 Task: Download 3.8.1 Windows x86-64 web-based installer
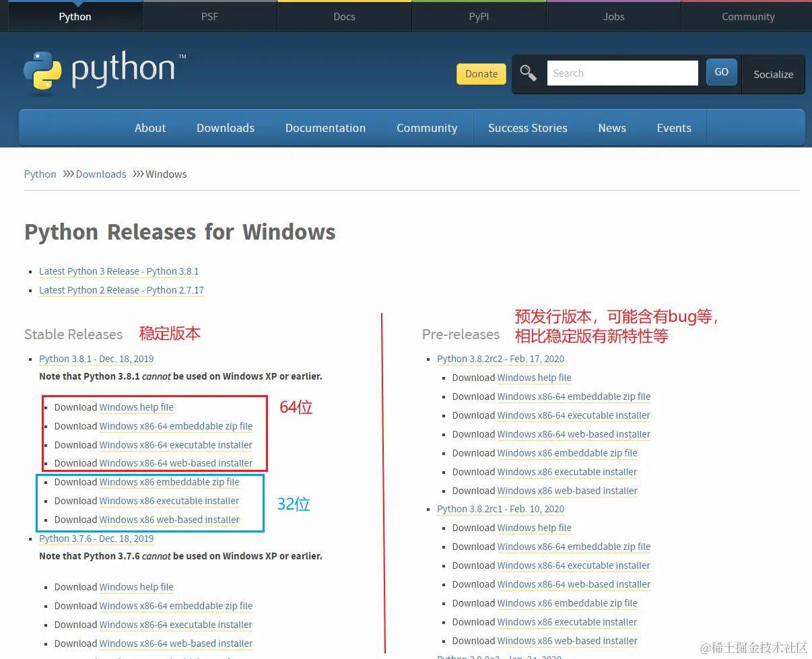tap(176, 463)
